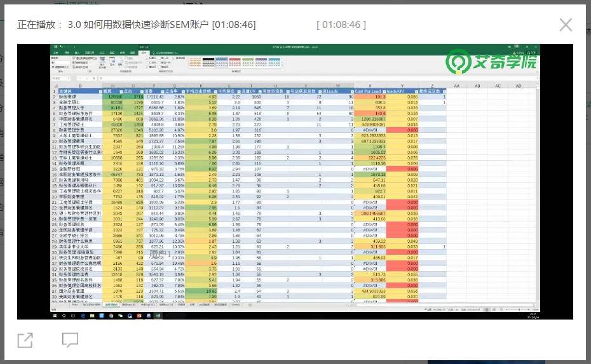This screenshot has height=364, width=591.
Task: Click Tell me search box in ribbon
Action: coord(166,53)
